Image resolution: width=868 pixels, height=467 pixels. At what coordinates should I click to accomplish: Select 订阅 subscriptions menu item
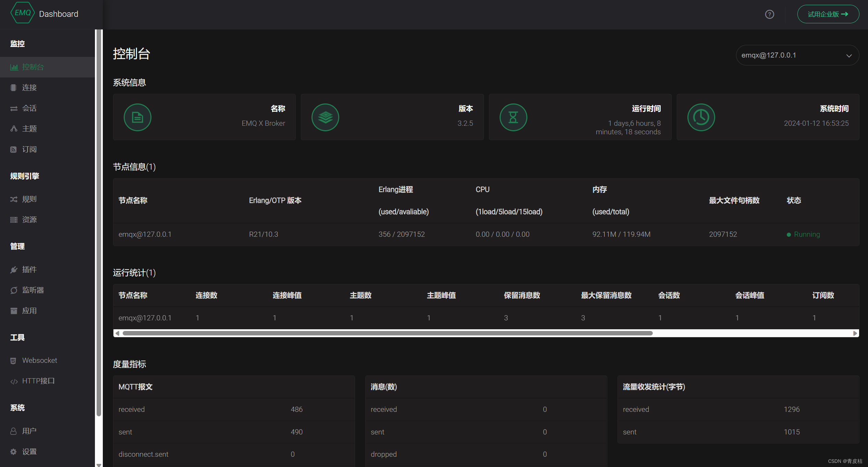point(47,149)
